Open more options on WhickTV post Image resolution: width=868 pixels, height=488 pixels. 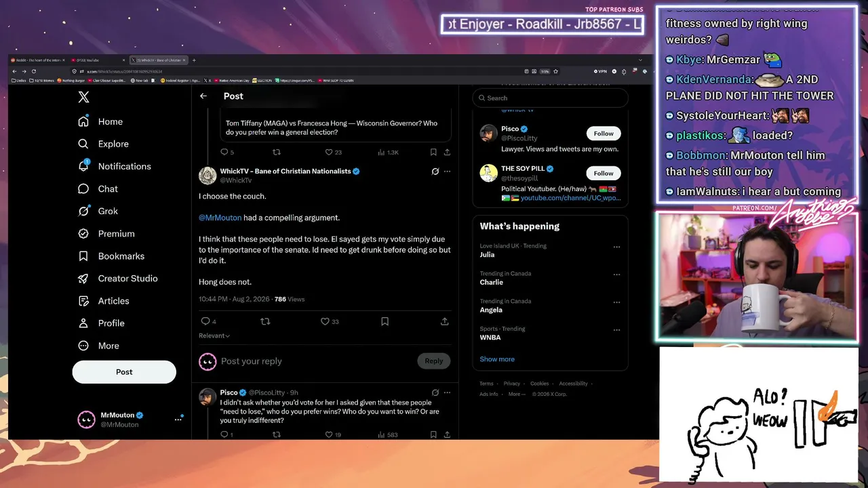click(447, 171)
